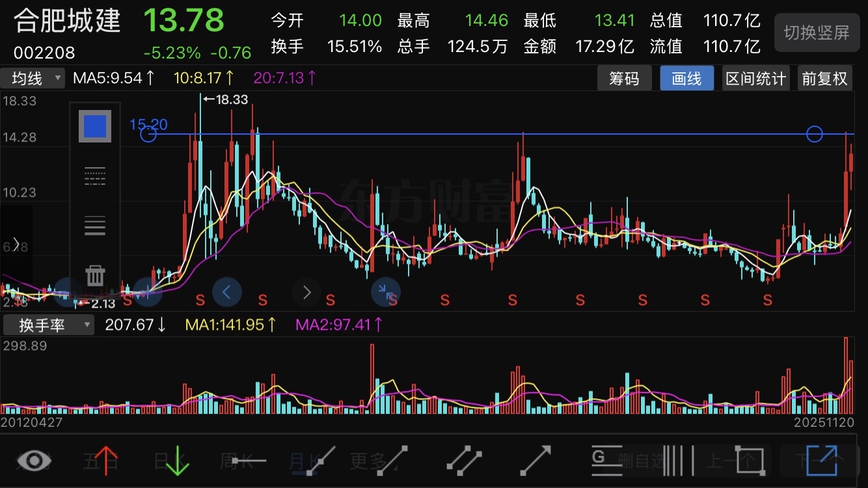Tap the MA1:141.95 turnover average
The width and height of the screenshot is (868, 488).
coord(231,324)
